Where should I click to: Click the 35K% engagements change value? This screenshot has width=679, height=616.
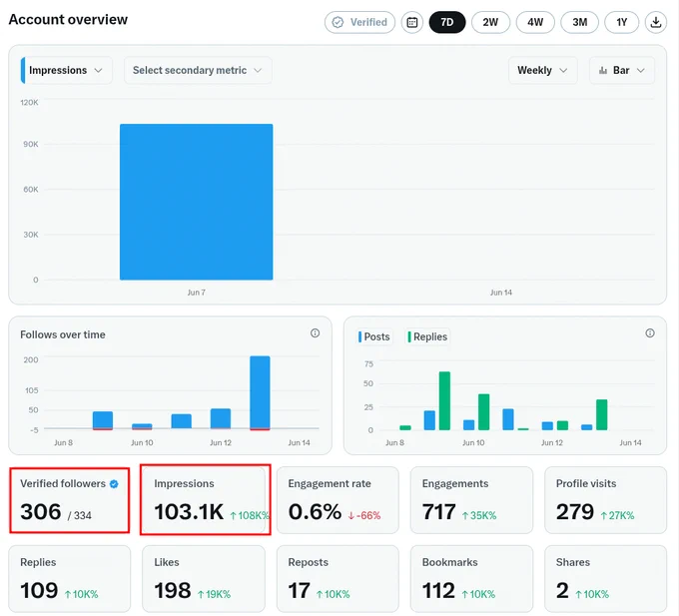(479, 515)
